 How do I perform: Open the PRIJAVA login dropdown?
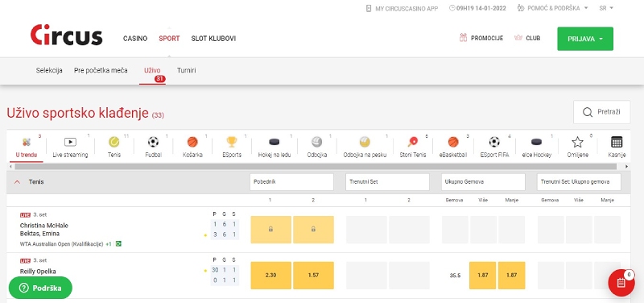585,39
